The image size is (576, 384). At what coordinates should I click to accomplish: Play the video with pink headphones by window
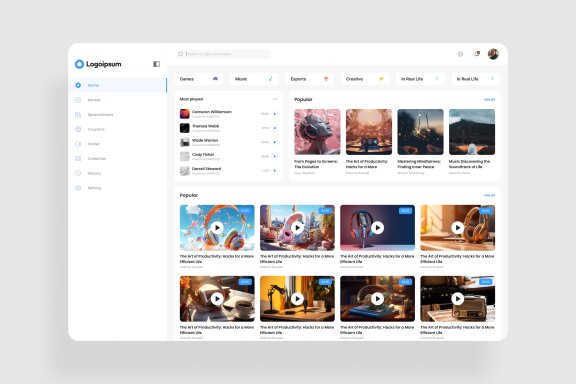[x=297, y=228]
